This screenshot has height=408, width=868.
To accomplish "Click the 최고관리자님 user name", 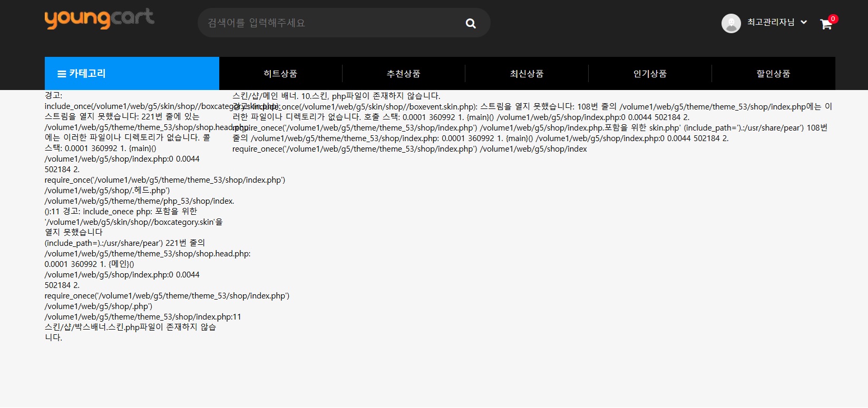I will click(771, 22).
